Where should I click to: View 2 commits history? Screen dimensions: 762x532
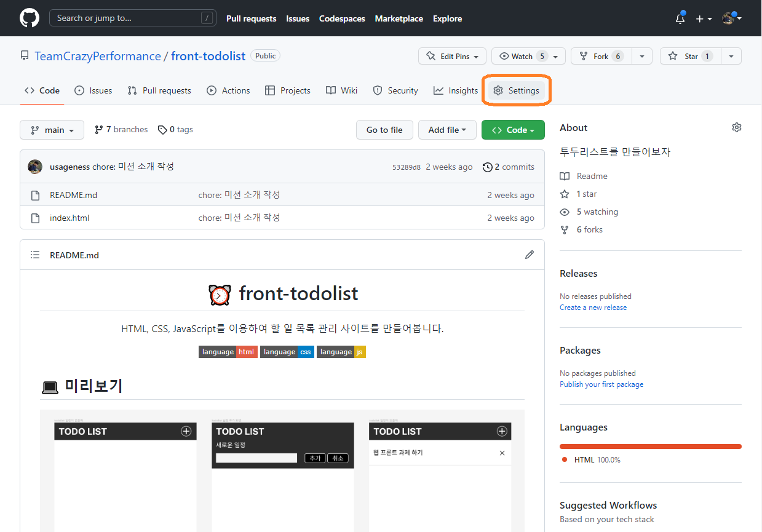[509, 167]
